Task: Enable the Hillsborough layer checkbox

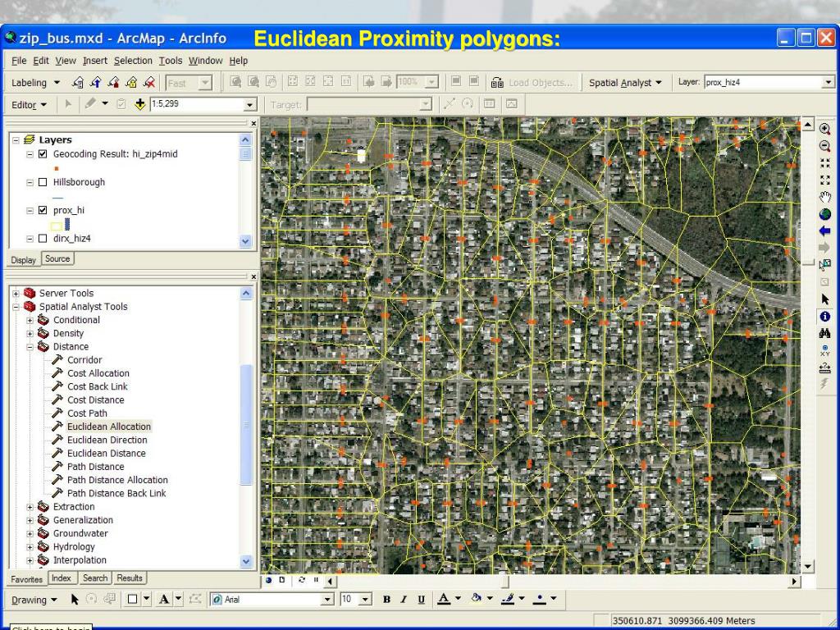Action: [43, 182]
